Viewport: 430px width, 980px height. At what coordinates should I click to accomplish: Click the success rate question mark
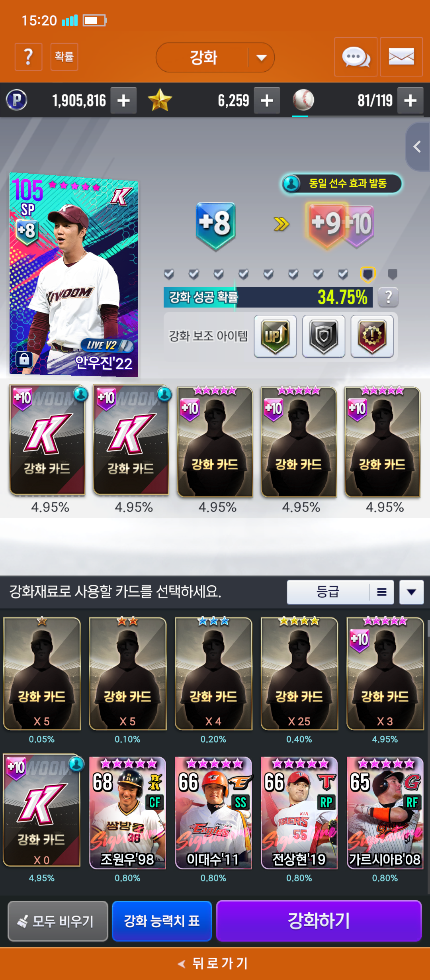pyautogui.click(x=388, y=297)
